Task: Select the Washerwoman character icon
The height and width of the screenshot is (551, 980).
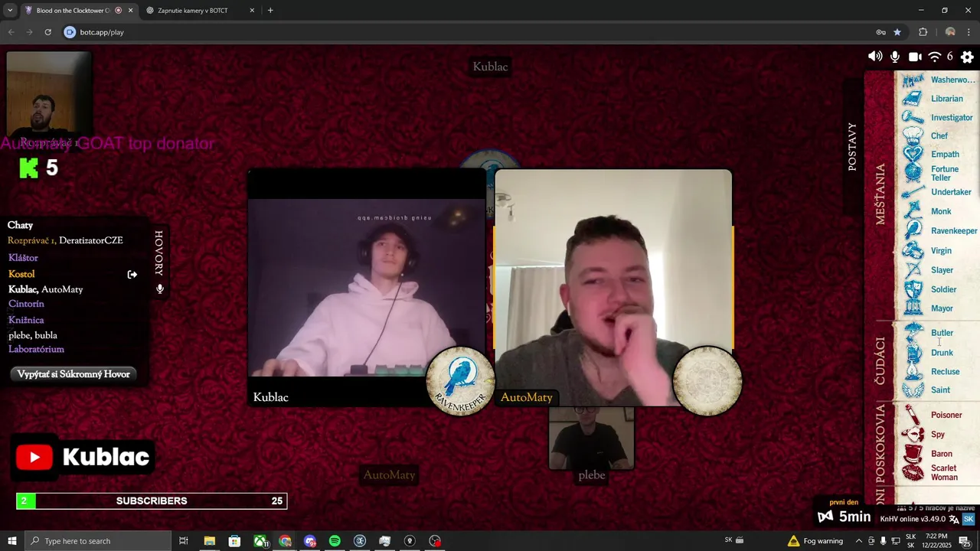Action: tap(913, 80)
